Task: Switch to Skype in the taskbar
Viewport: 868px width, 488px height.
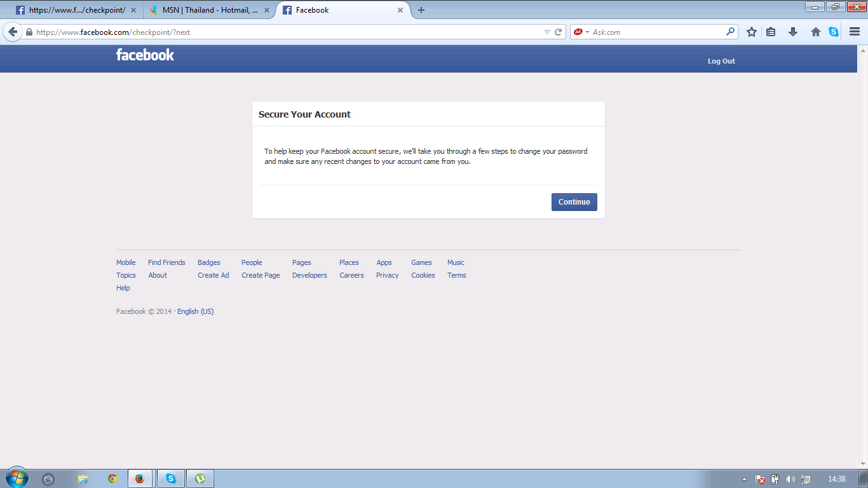Action: (171, 478)
